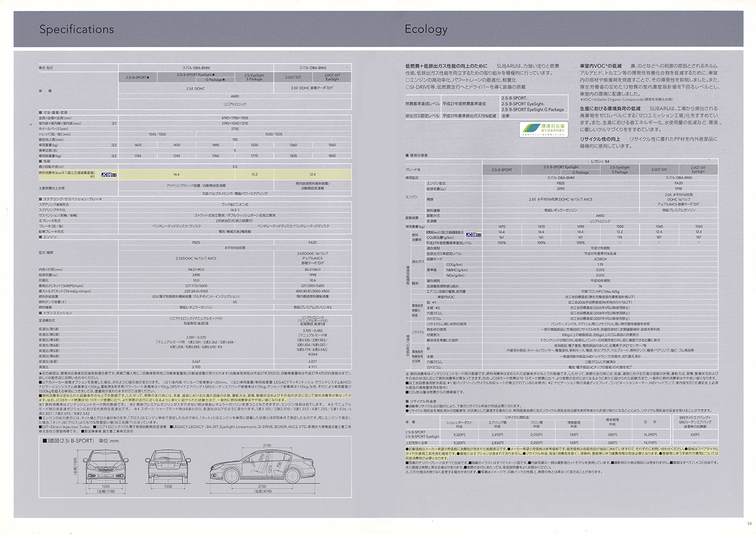
Task: Click "(全長)4745" label under side view
Action: pyautogui.click(x=262, y=491)
